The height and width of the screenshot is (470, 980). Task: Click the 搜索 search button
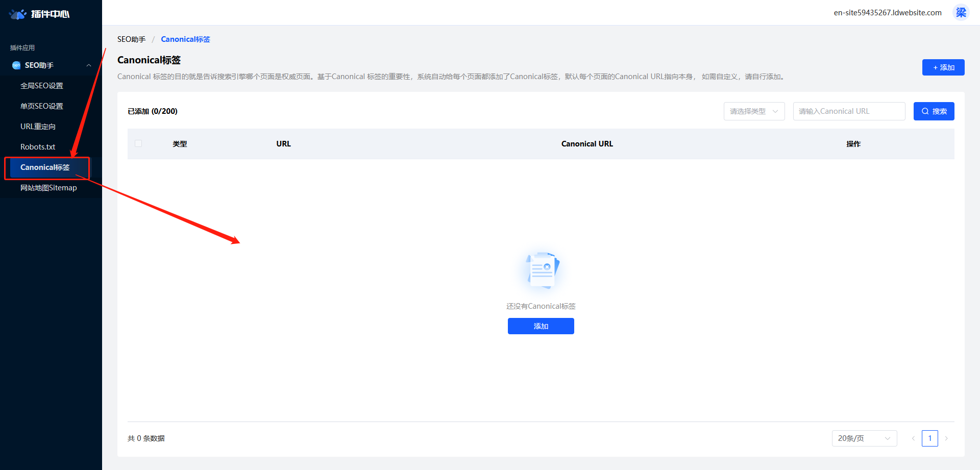[934, 111]
